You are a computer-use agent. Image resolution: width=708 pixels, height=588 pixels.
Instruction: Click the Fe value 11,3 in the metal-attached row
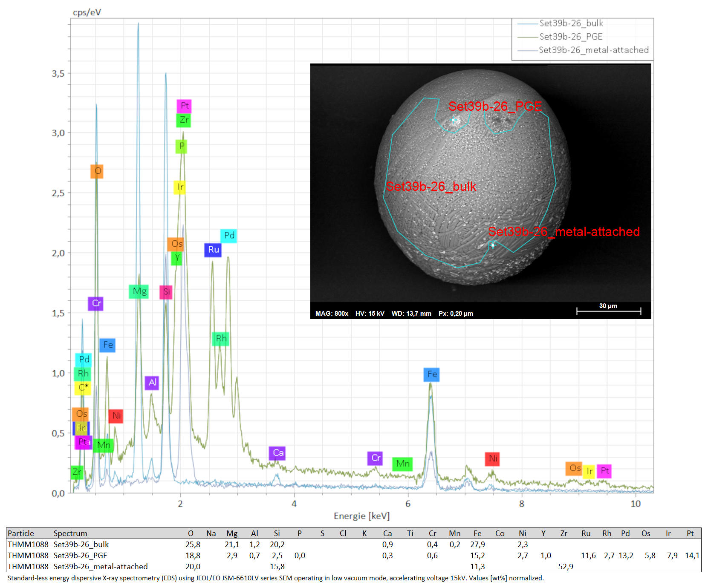(x=477, y=567)
